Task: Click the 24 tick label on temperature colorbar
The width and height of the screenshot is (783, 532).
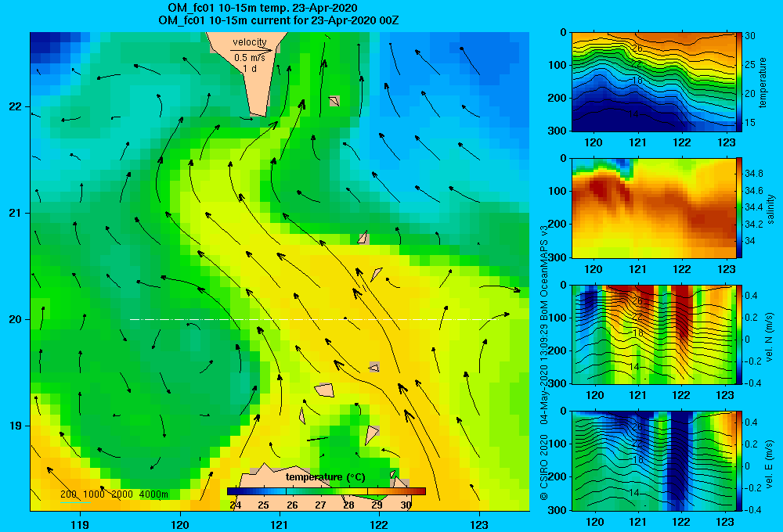Action: tap(235, 505)
